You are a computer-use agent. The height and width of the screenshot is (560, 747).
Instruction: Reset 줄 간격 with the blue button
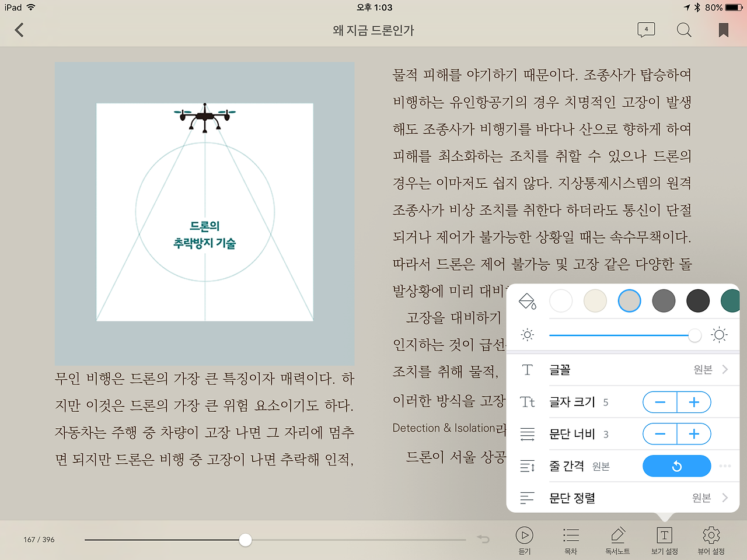tap(677, 466)
